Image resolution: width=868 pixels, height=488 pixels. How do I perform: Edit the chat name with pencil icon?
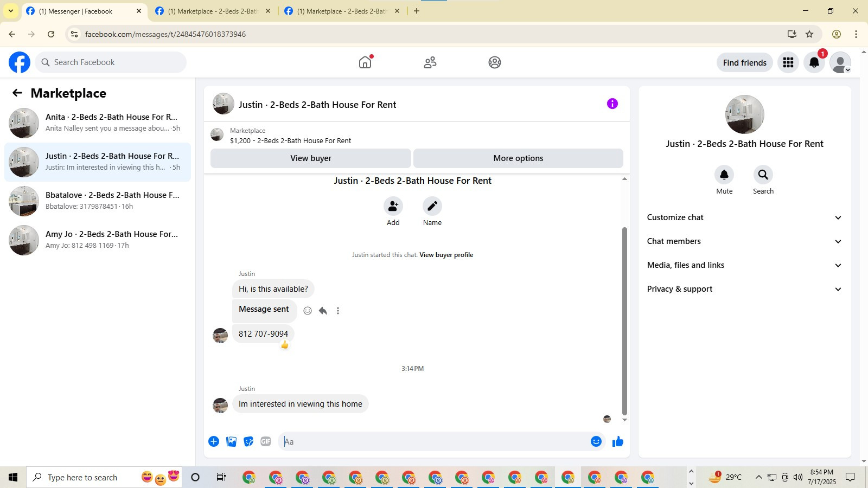[x=432, y=206]
